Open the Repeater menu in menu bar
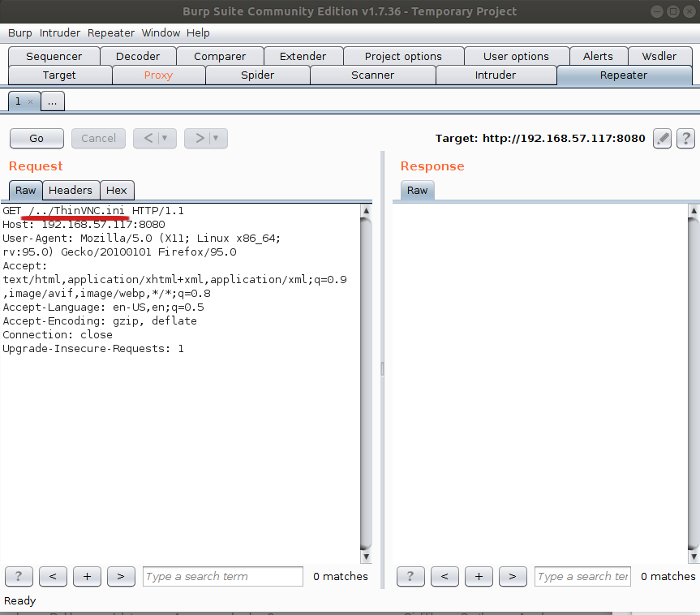Screen dimensions: 700x615 [x=110, y=33]
